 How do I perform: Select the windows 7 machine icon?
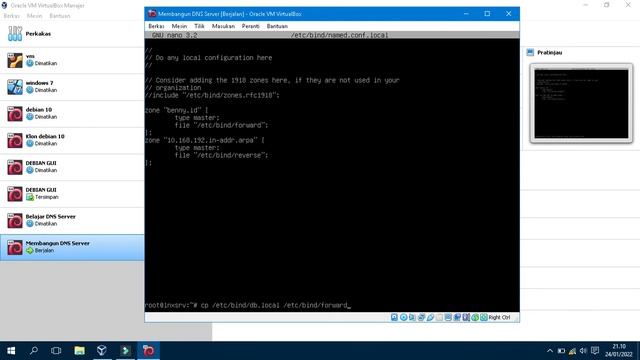tap(15, 87)
